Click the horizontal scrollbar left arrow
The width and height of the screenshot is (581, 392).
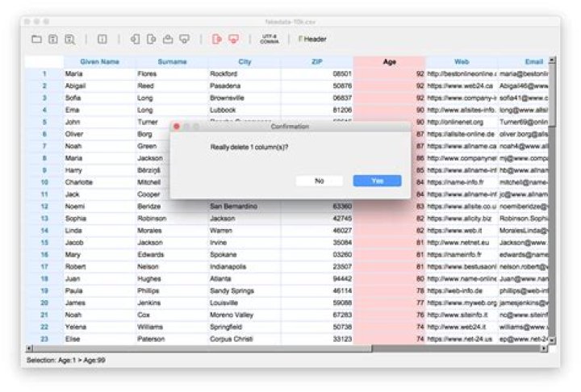pos(29,348)
